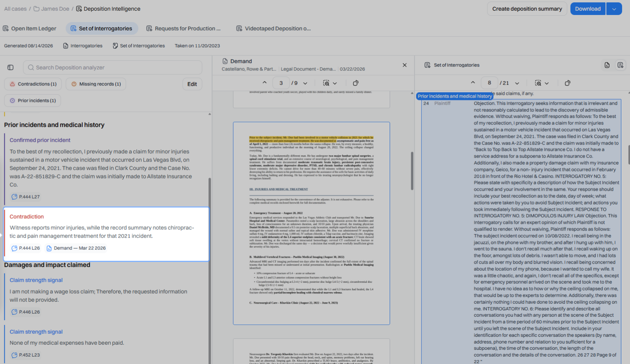630x364 pixels.
Task: Filter by Contradictions (1) chip
Action: pos(33,84)
